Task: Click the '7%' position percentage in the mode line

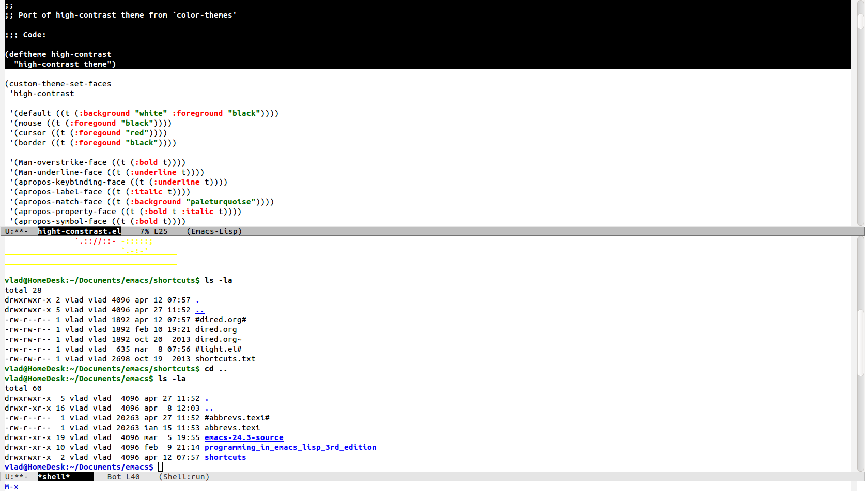Action: click(x=144, y=231)
